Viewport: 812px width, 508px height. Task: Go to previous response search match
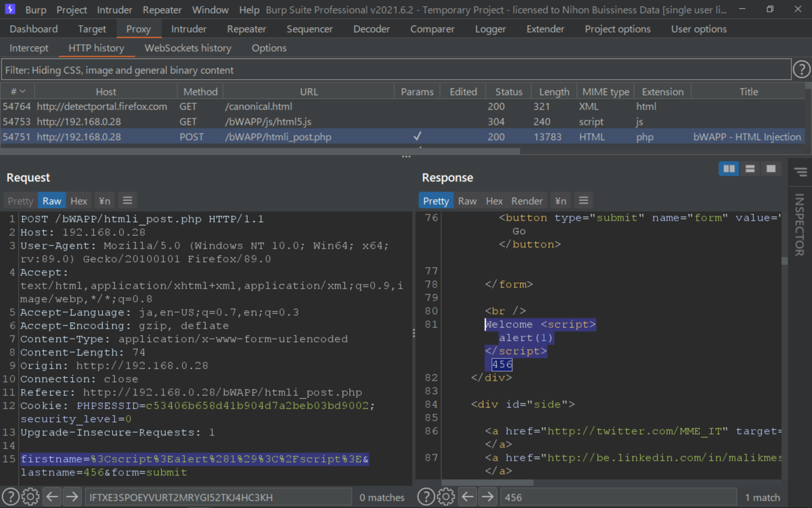point(468,496)
